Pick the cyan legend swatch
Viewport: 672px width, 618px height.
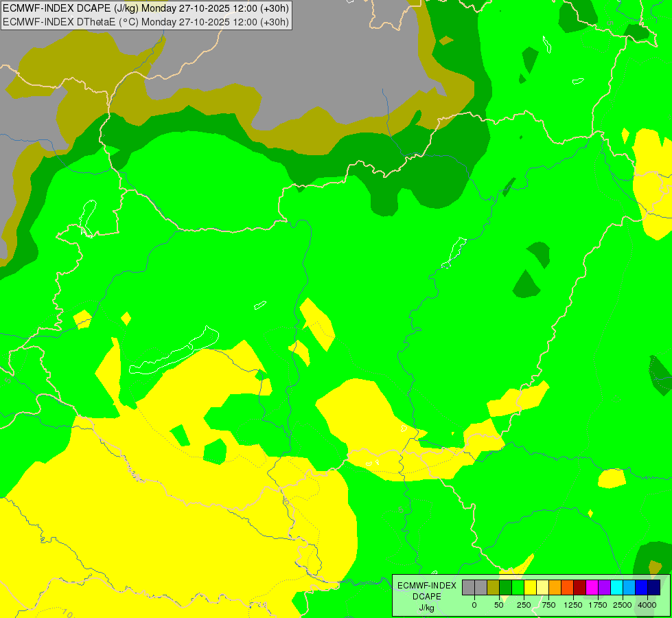[617, 587]
